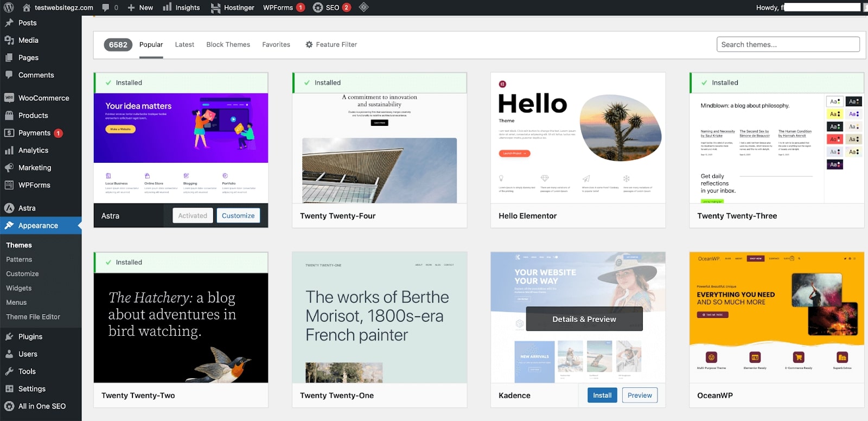
Task: Click the Comments icon in sidebar
Action: click(9, 75)
